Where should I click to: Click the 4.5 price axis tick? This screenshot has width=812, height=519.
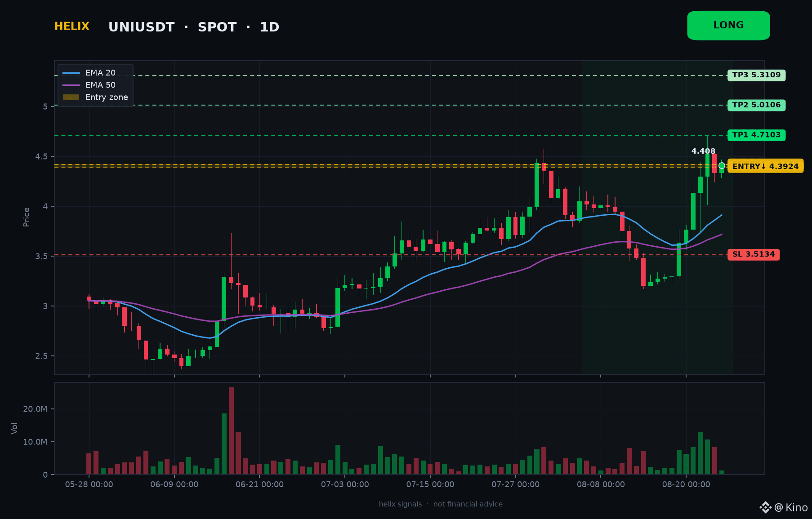[41, 156]
